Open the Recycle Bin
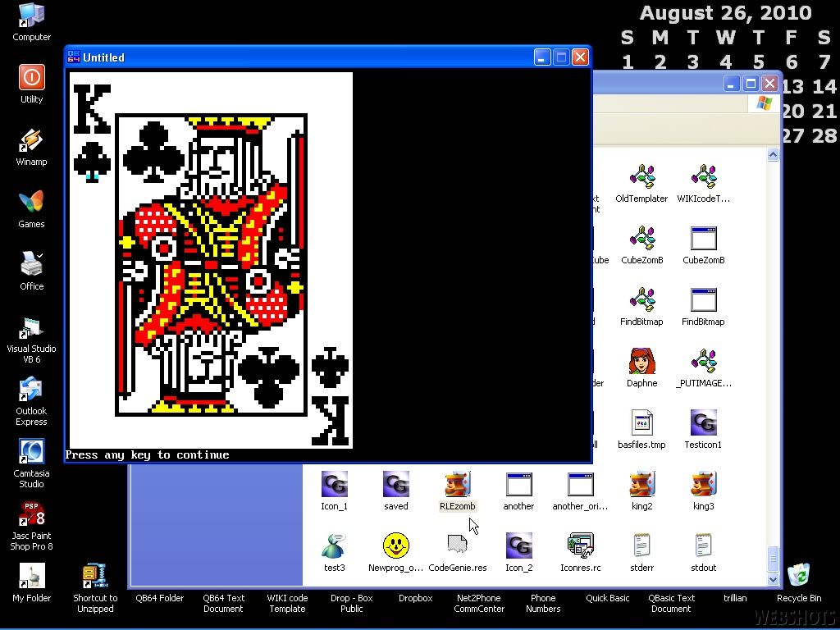The height and width of the screenshot is (630, 840). click(799, 583)
